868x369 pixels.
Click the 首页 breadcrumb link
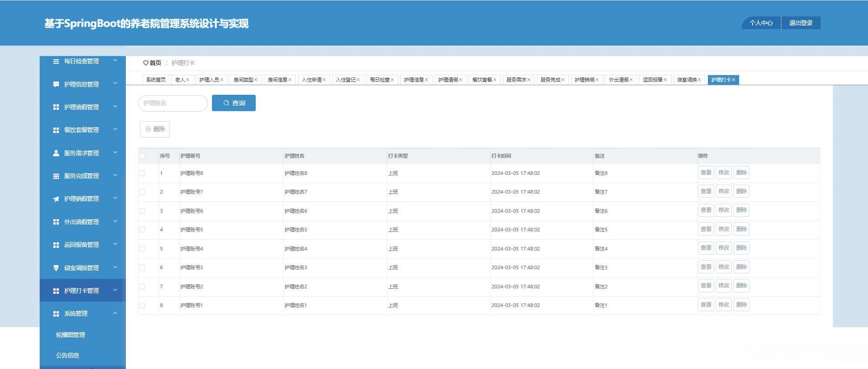[155, 63]
